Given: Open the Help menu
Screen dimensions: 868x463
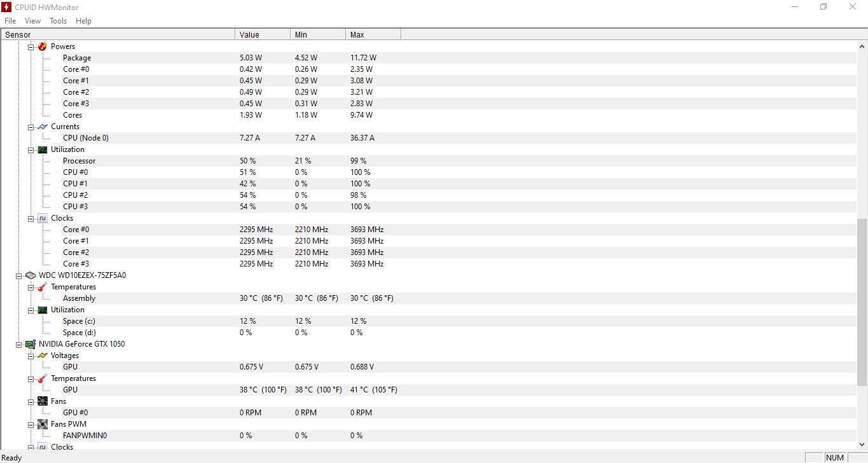Looking at the screenshot, I should (83, 21).
